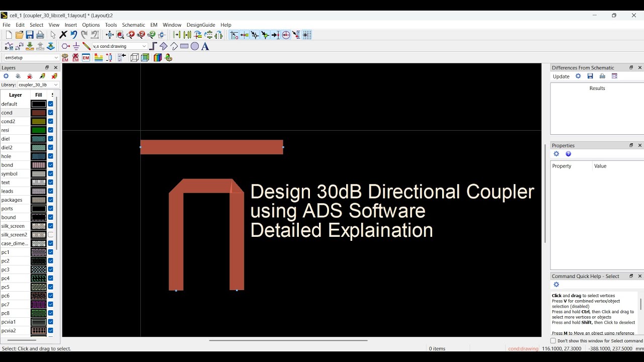Save the layout with the floppy icon

tap(30, 35)
